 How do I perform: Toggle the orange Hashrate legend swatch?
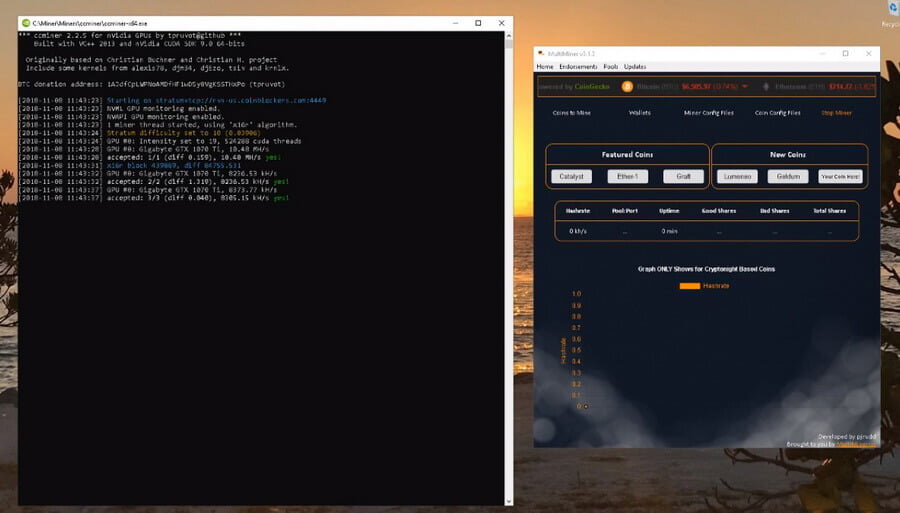(x=689, y=286)
